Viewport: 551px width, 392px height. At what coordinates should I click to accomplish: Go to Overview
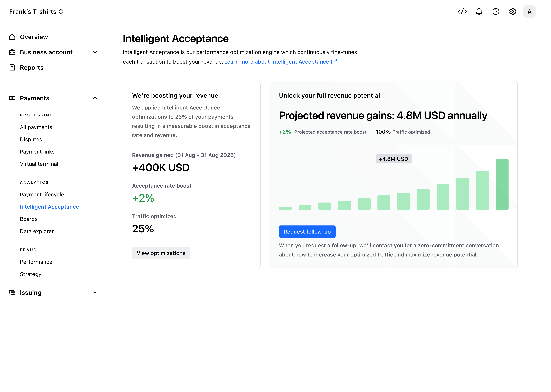34,37
